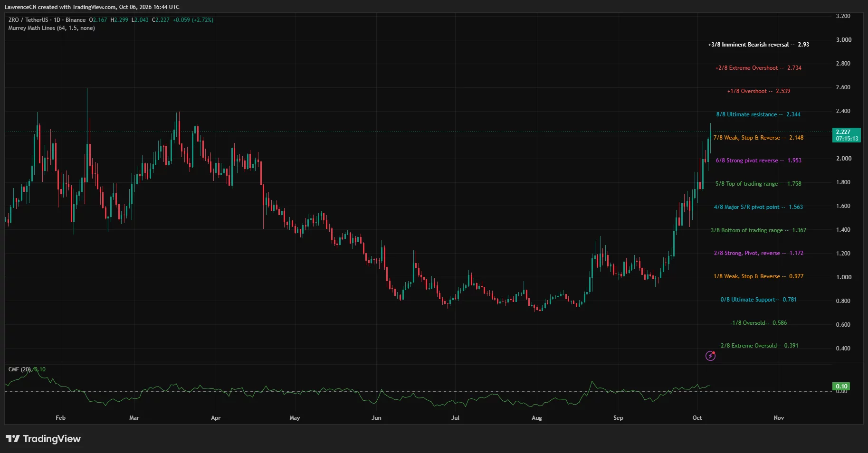
Task: Click the green current price tag 2.227
Action: click(847, 135)
